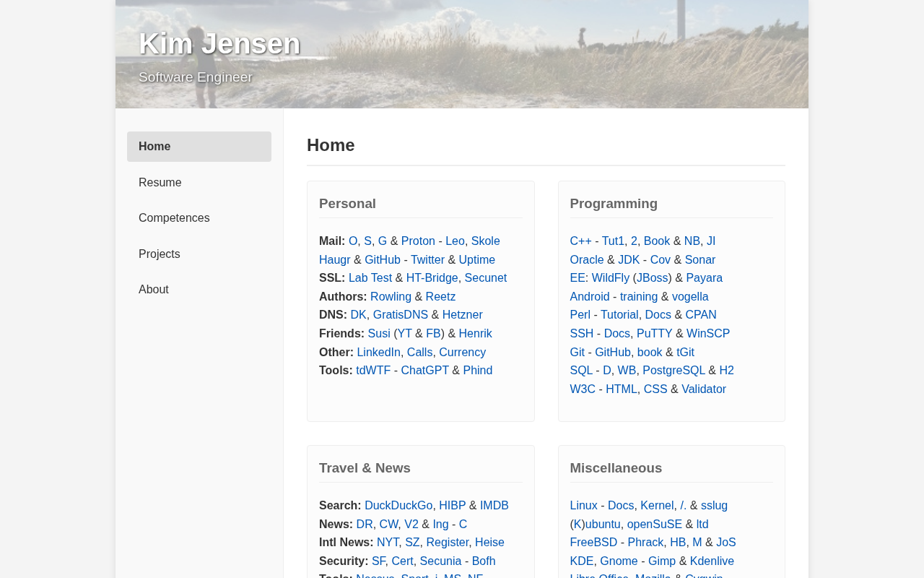Visit the Secunia security link
This screenshot has height=578, width=924.
click(440, 561)
